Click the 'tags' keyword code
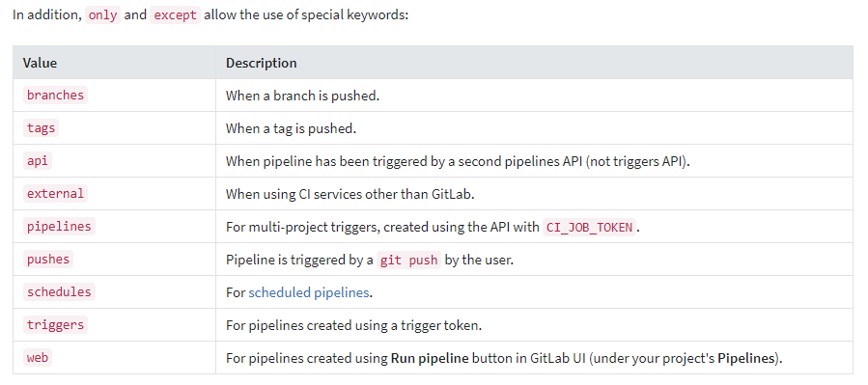Viewport: 868px width, 385px height. pos(41,127)
